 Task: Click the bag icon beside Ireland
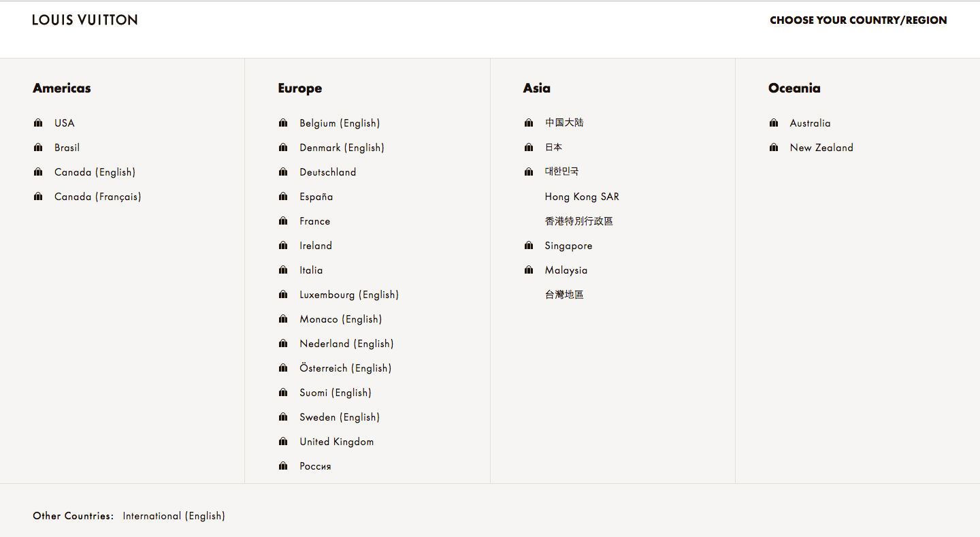coord(283,246)
